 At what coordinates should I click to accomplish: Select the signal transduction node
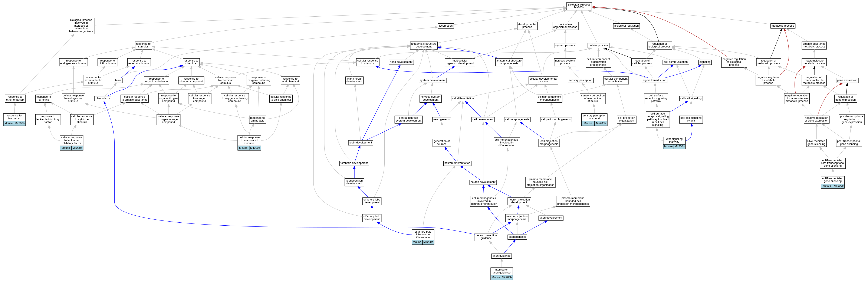coord(654,80)
